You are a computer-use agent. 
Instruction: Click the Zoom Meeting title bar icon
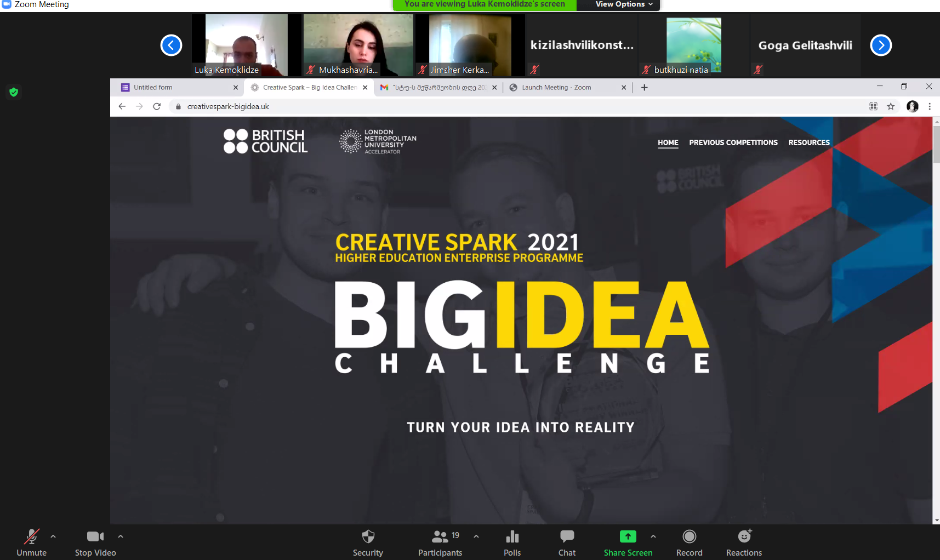pos(7,4)
